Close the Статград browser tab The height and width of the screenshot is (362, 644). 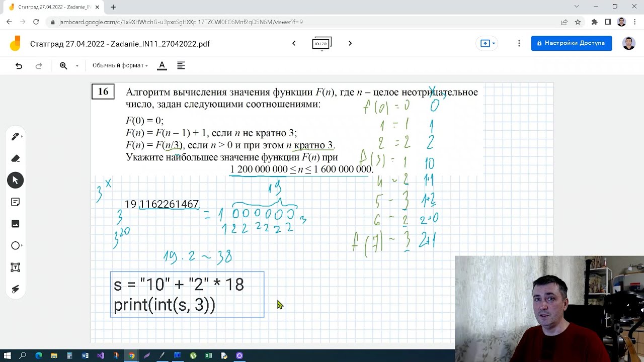[x=98, y=7]
